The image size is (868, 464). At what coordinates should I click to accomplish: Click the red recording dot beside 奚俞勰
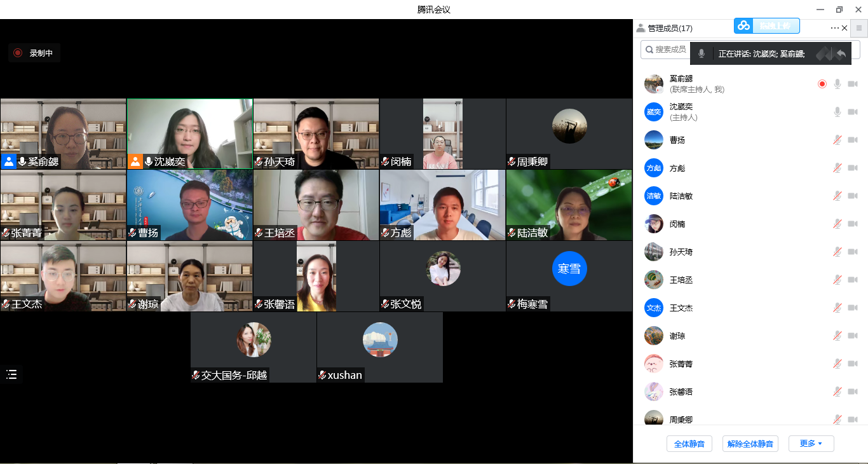tap(822, 84)
